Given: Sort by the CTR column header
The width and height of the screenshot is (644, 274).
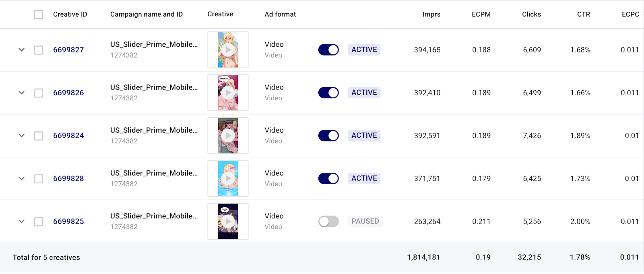Looking at the screenshot, I should pos(583,15).
